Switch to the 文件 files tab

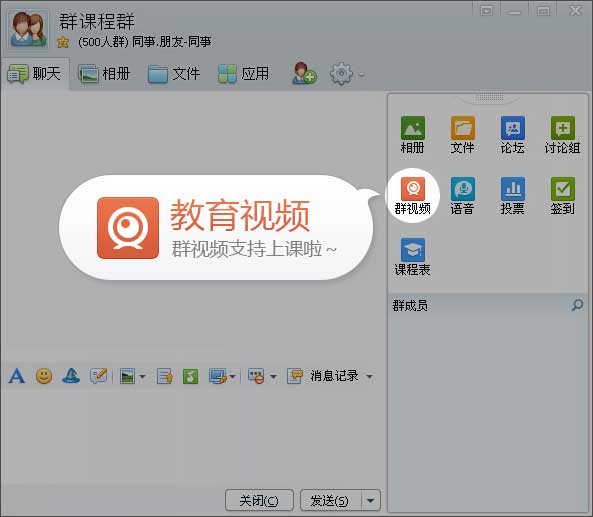(x=174, y=74)
